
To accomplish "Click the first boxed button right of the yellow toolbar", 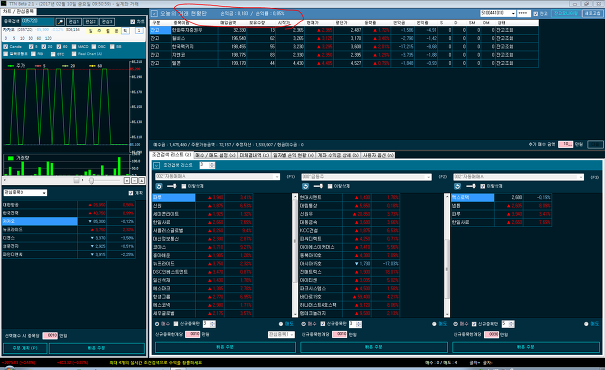I will click(126, 30).
